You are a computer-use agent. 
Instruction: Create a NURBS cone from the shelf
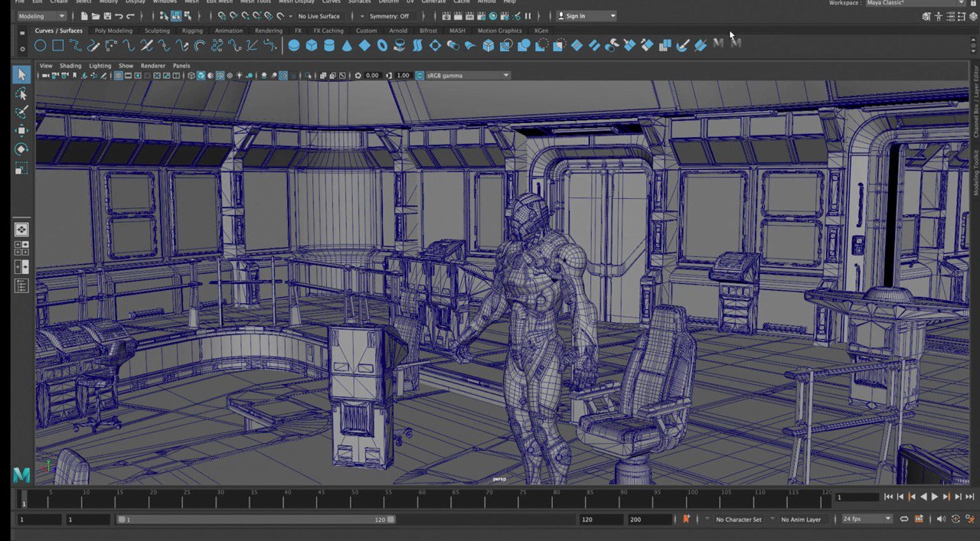point(347,46)
